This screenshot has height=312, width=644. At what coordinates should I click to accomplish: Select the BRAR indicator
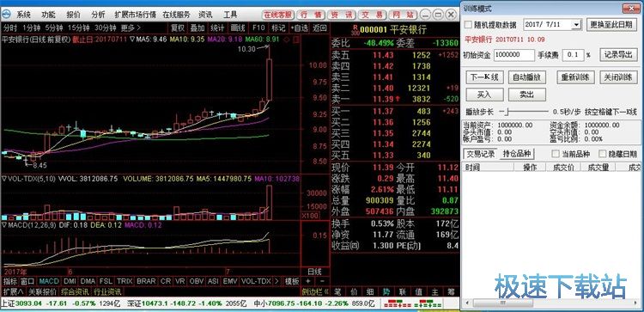[x=146, y=281]
